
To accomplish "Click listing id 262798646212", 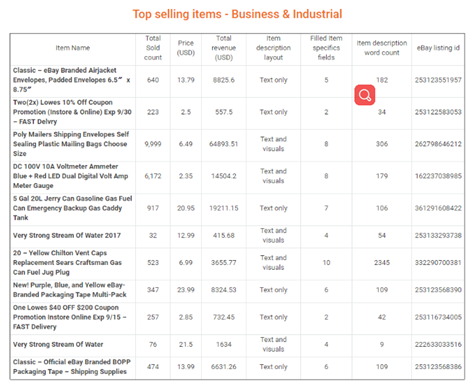I will pos(438,144).
